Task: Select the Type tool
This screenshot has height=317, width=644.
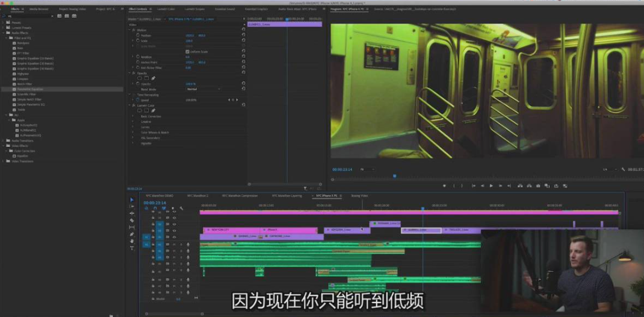Action: click(132, 248)
